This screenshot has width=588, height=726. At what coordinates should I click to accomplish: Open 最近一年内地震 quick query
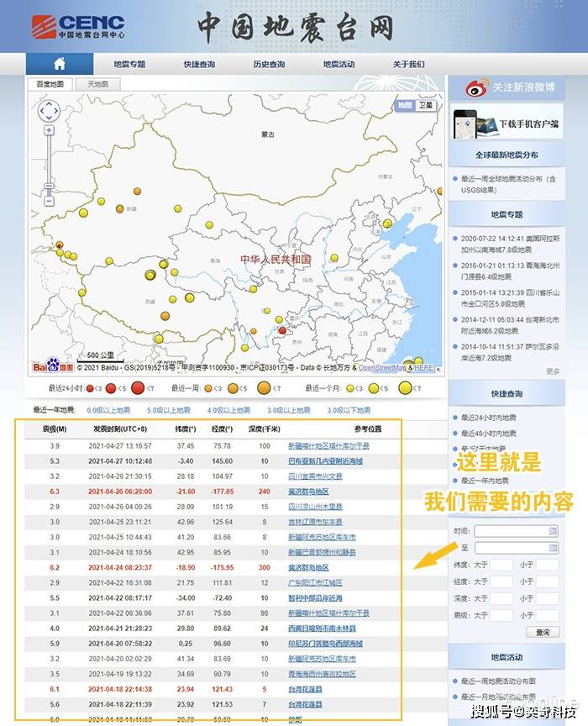[485, 481]
